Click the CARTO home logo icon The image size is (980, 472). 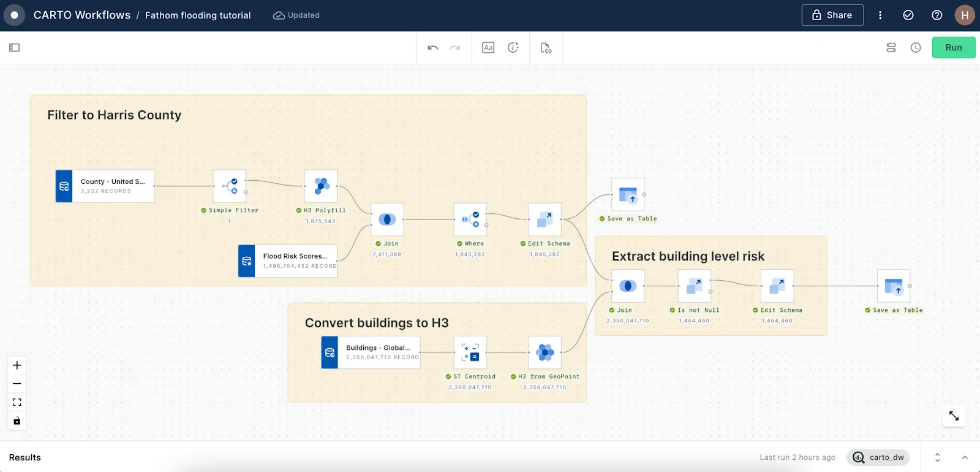(14, 15)
